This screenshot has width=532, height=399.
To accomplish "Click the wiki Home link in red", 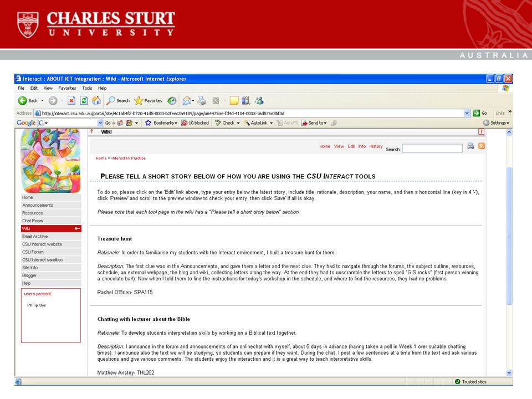I will point(325,146).
